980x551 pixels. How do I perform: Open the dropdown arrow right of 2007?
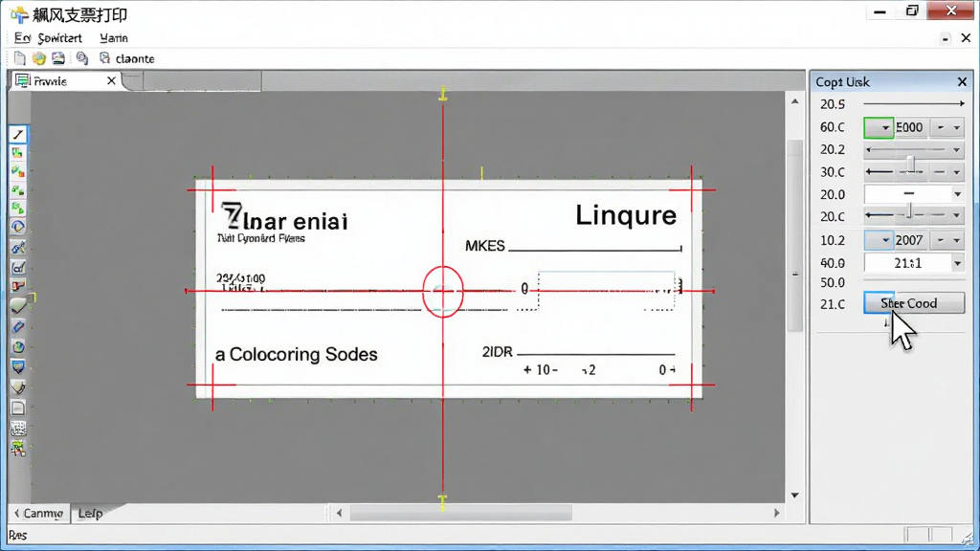pyautogui.click(x=956, y=240)
